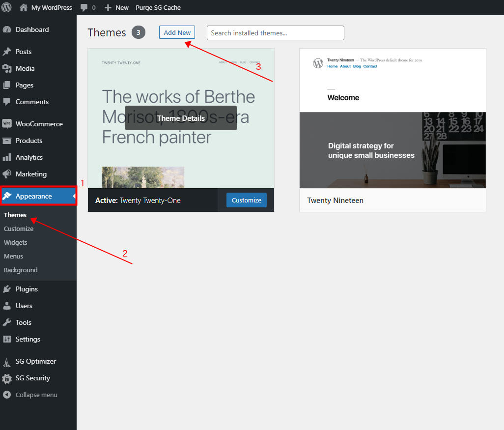
Task: Open the Posts menu
Action: click(24, 52)
